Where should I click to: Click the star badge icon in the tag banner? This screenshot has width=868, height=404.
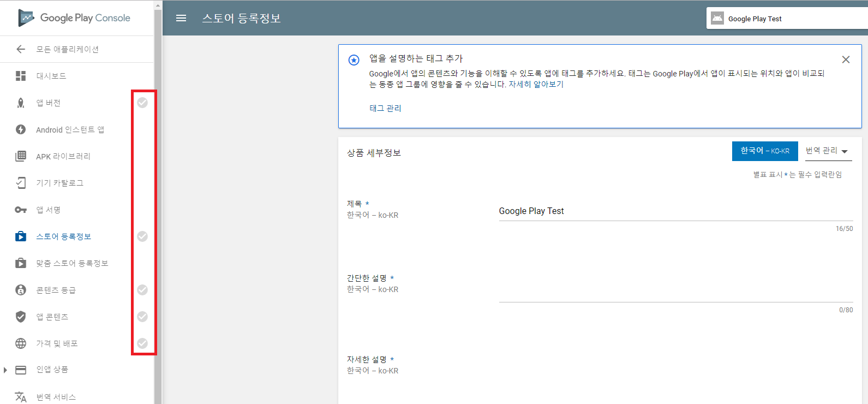click(x=354, y=60)
